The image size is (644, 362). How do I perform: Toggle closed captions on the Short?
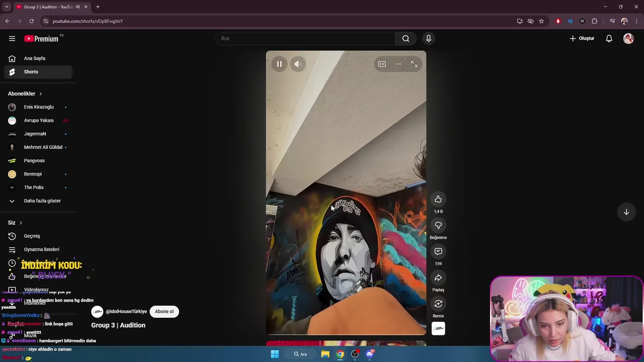(x=382, y=64)
